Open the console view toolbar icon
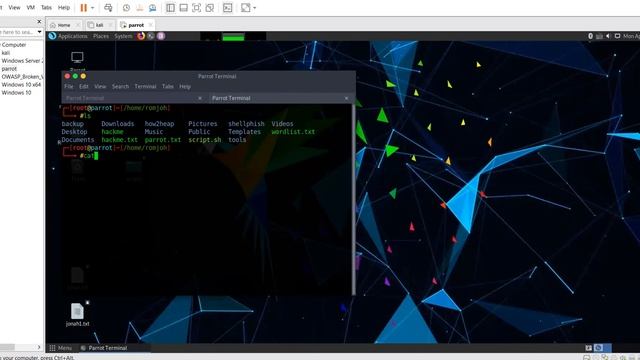This screenshot has height=360, width=640. click(x=228, y=8)
